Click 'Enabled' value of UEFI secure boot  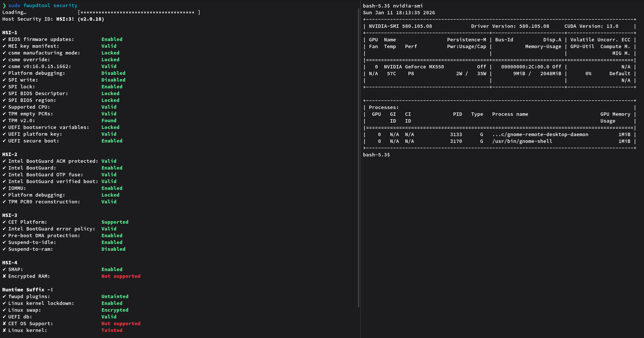112,141
